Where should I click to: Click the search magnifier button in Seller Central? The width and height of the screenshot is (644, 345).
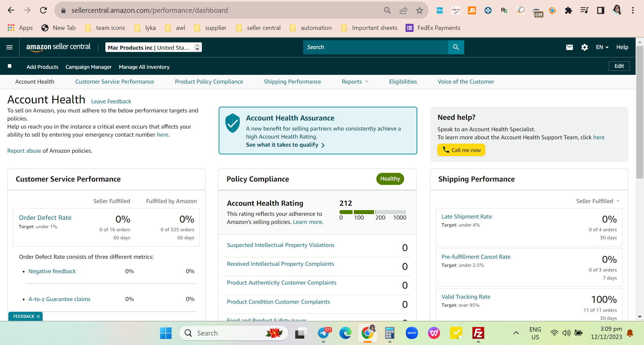pos(456,47)
